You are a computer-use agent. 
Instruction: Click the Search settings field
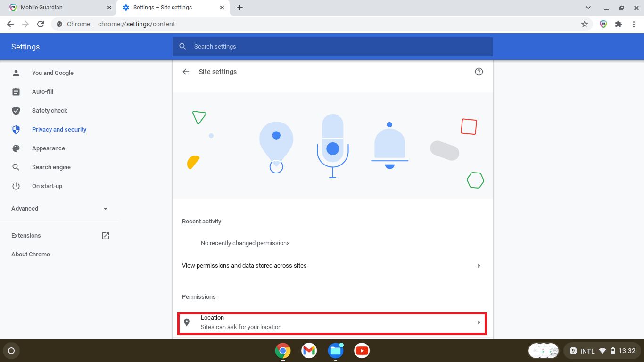point(333,47)
